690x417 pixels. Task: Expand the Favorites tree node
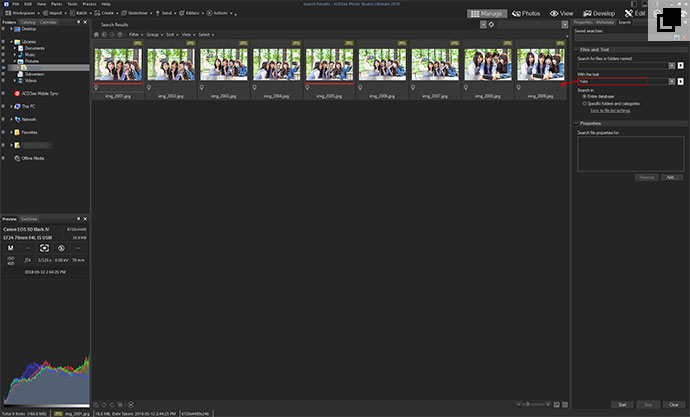[11, 132]
